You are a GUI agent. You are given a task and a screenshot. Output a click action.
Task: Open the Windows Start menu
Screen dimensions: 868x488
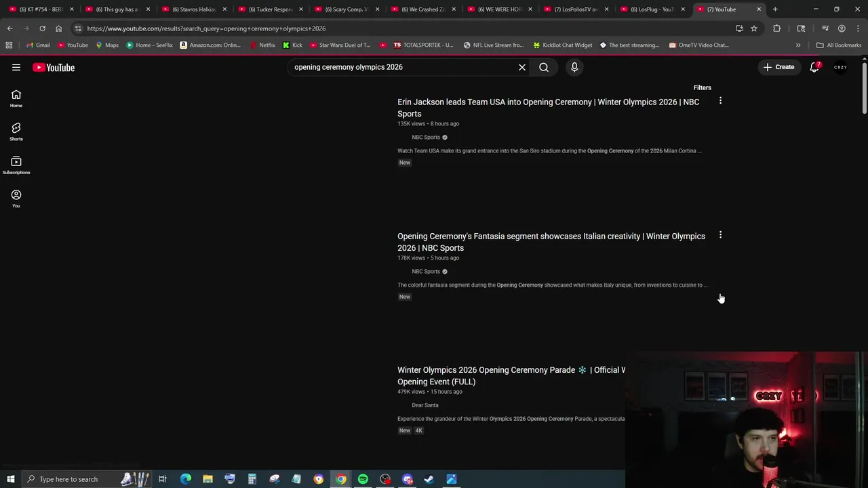10,479
